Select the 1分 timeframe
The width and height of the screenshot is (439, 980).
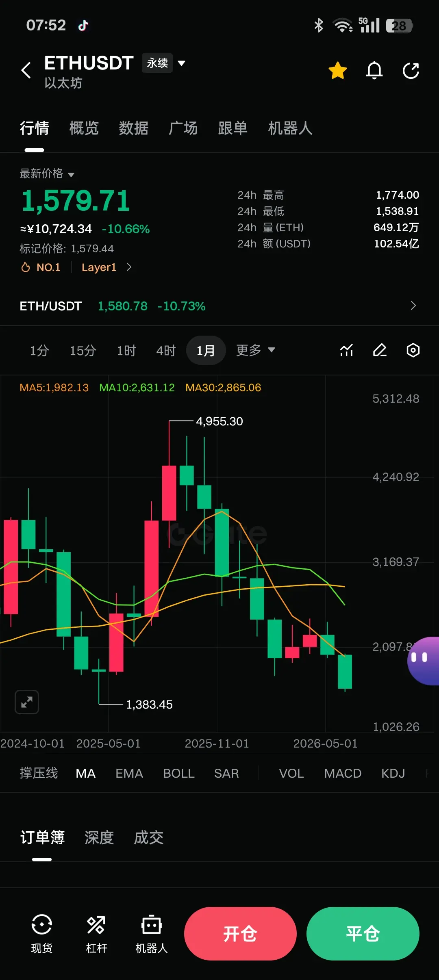39,350
